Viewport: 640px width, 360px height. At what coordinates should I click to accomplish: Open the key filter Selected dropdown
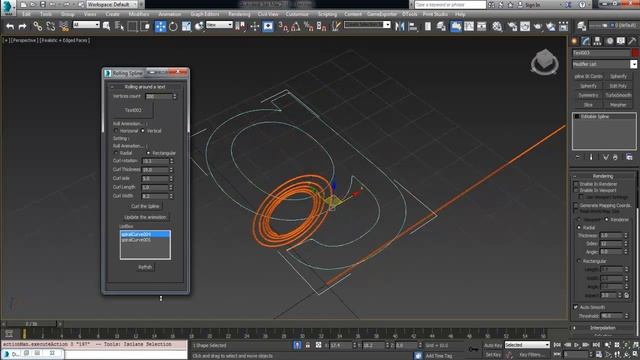527,345
